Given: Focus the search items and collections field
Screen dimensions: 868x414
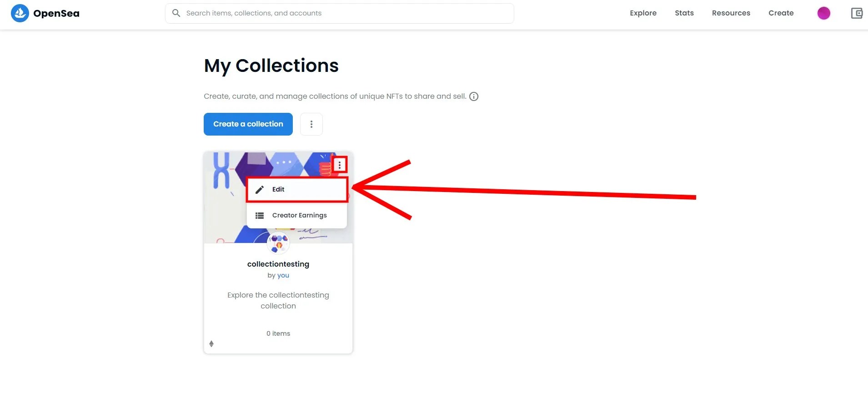Looking at the screenshot, I should 346,13.
